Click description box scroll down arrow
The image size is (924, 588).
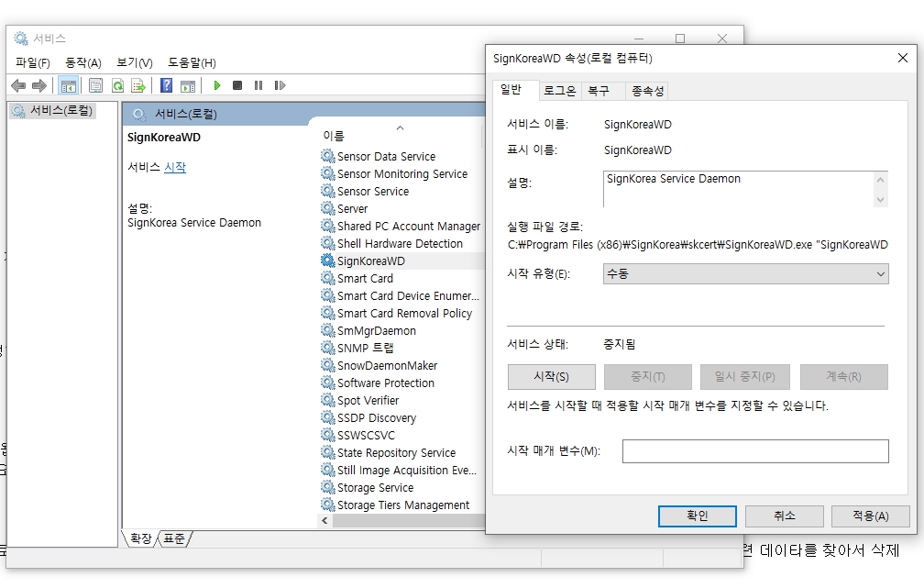point(880,200)
